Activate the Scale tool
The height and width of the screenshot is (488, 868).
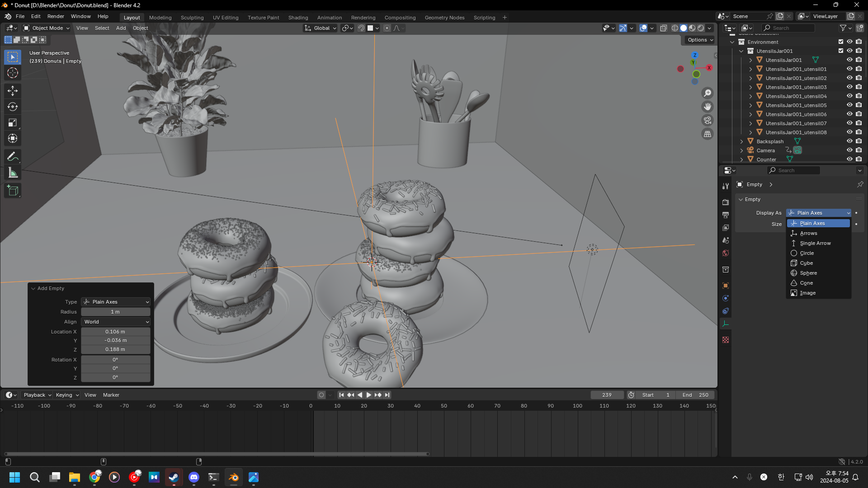coord(13,123)
